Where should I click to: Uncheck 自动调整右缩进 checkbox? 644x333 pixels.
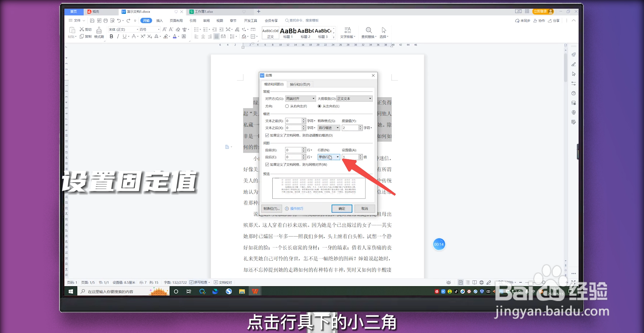267,136
